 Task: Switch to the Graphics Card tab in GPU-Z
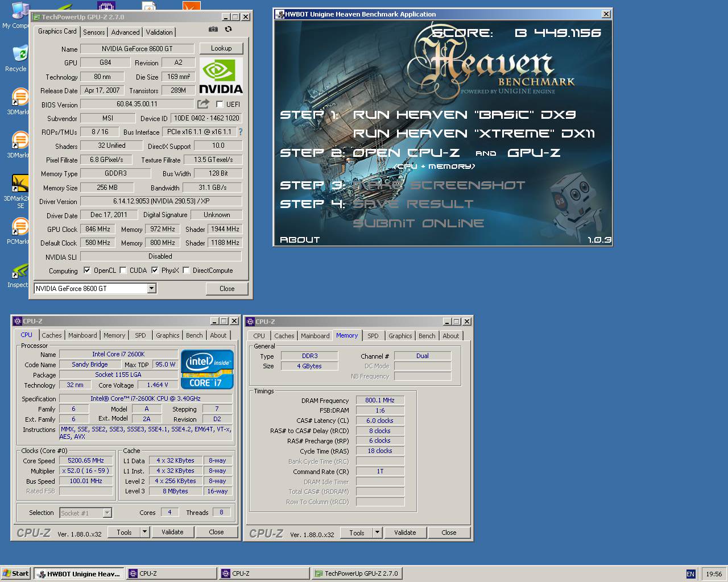[x=57, y=32]
